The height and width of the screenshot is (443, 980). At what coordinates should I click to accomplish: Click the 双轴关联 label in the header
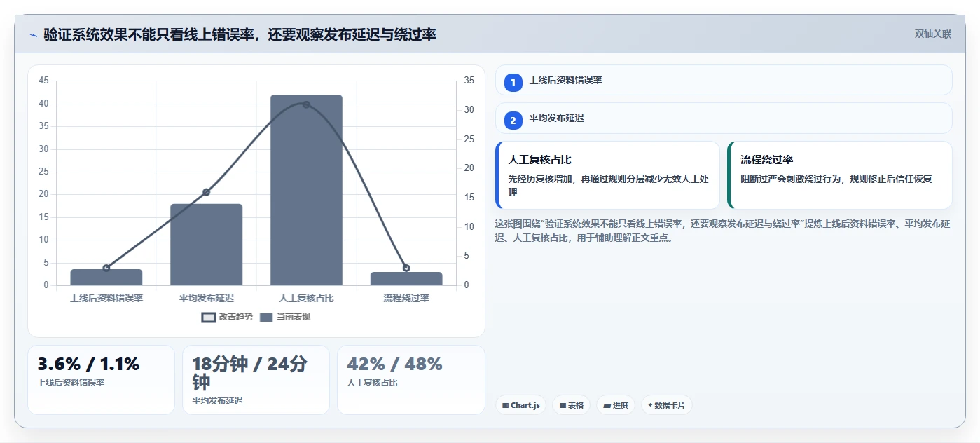[932, 34]
